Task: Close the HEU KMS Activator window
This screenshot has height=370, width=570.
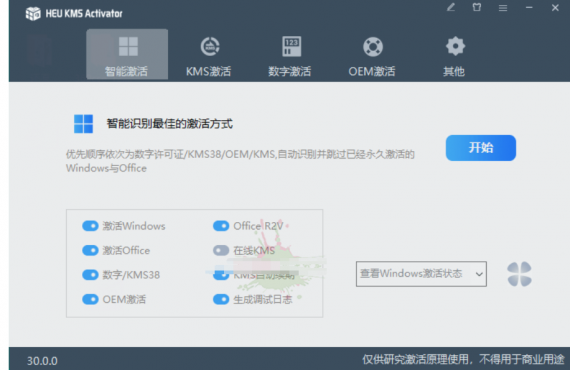Action: [x=555, y=7]
